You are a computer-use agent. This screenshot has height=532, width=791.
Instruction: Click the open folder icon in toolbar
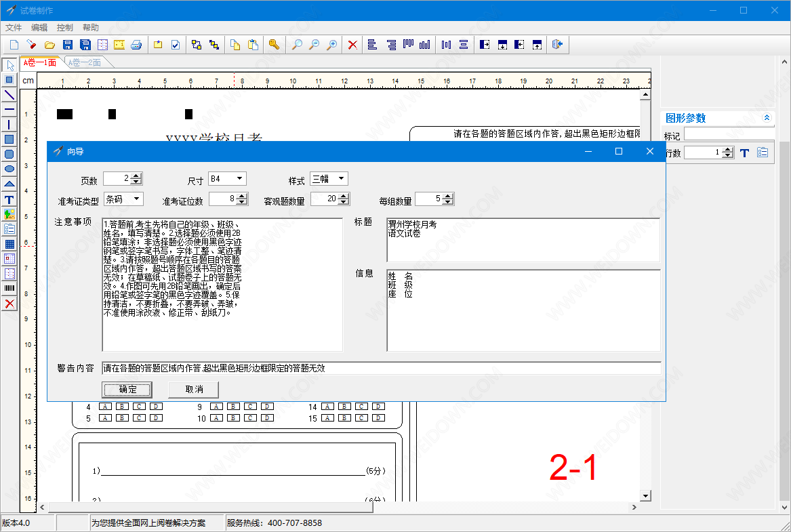49,45
